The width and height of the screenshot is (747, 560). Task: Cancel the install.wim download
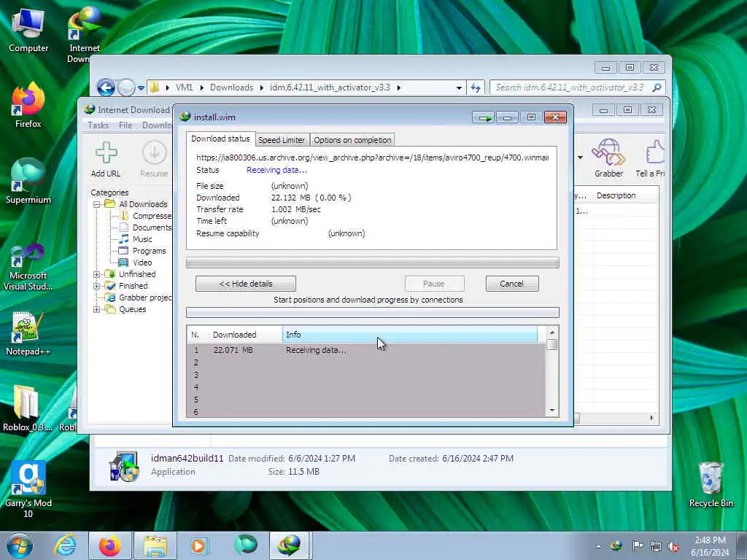[x=511, y=284]
